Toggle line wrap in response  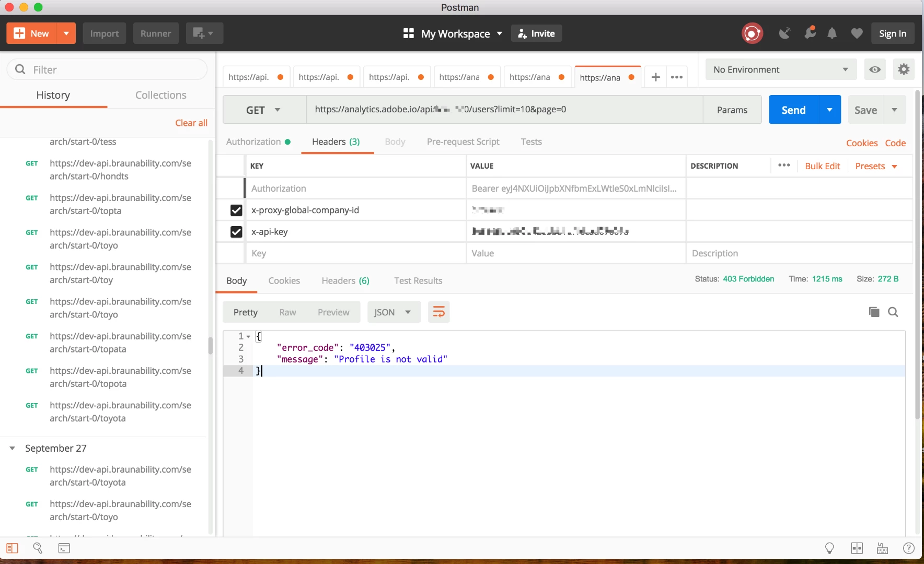click(439, 312)
